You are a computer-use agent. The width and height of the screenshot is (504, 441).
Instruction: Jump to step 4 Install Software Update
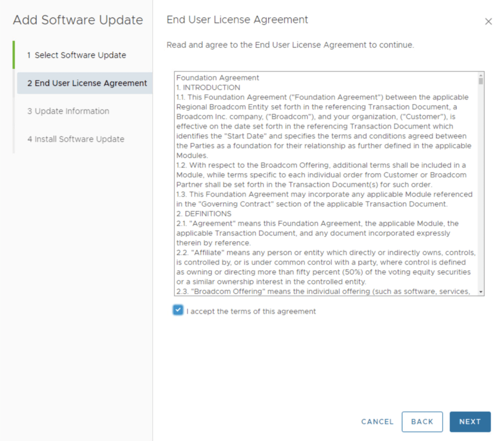coord(75,139)
